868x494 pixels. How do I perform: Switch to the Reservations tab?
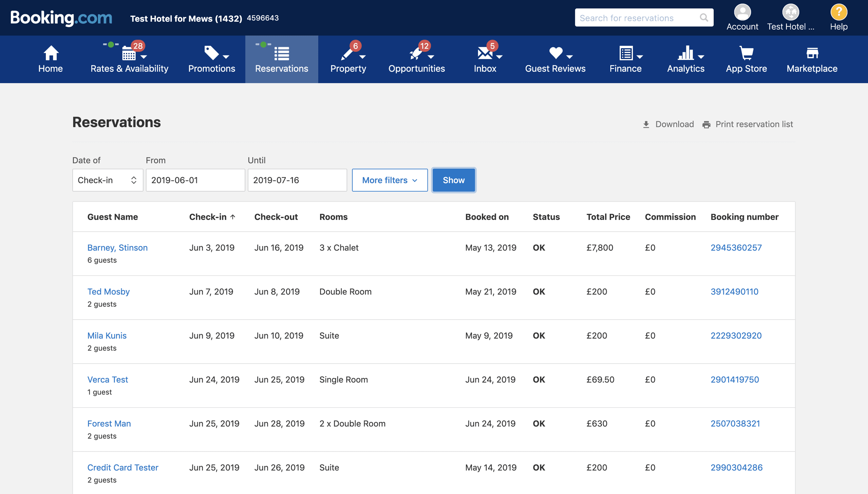pyautogui.click(x=281, y=59)
